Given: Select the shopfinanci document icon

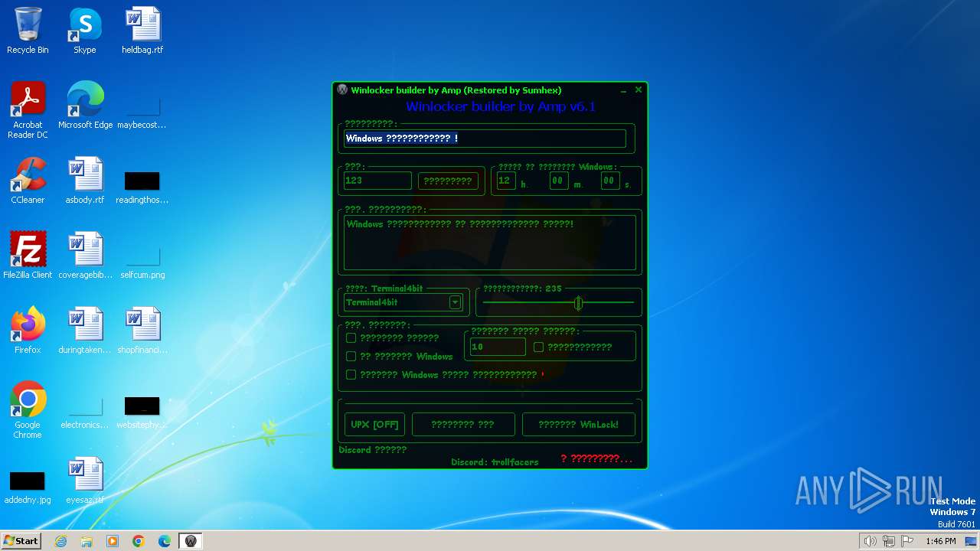Looking at the screenshot, I should 142,331.
